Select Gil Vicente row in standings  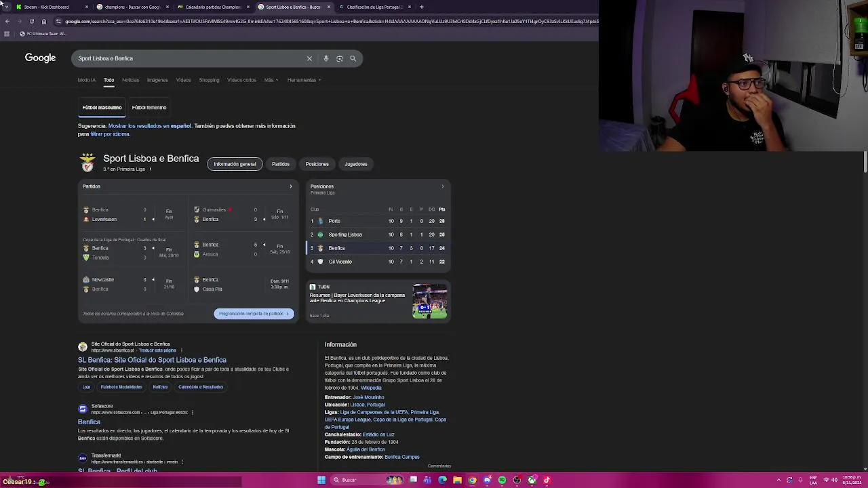[x=378, y=262]
